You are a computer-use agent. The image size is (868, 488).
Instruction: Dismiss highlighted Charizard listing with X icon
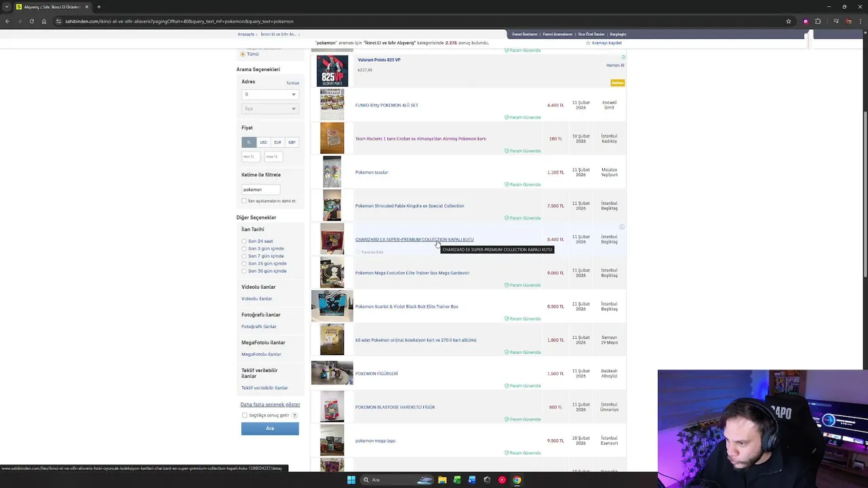622,227
